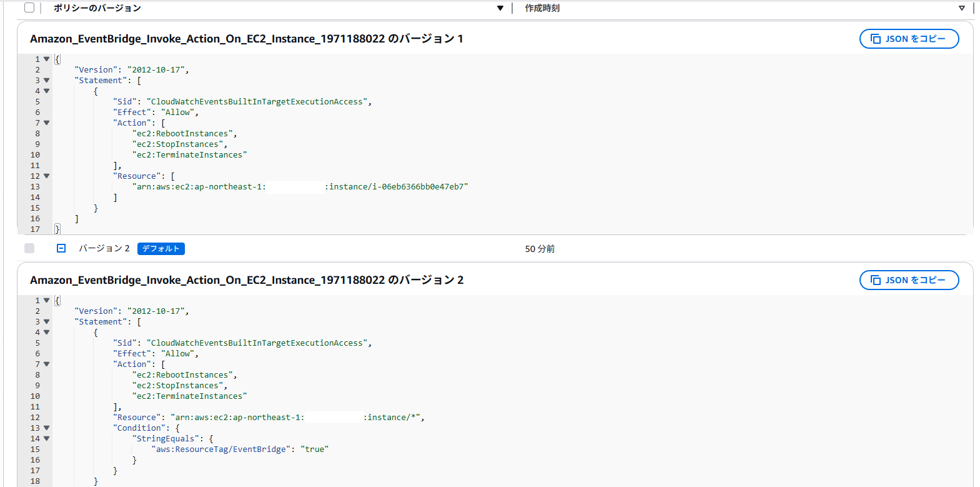Fold the Condition block on line 13 of version 2
The height and width of the screenshot is (487, 980).
coord(47,428)
